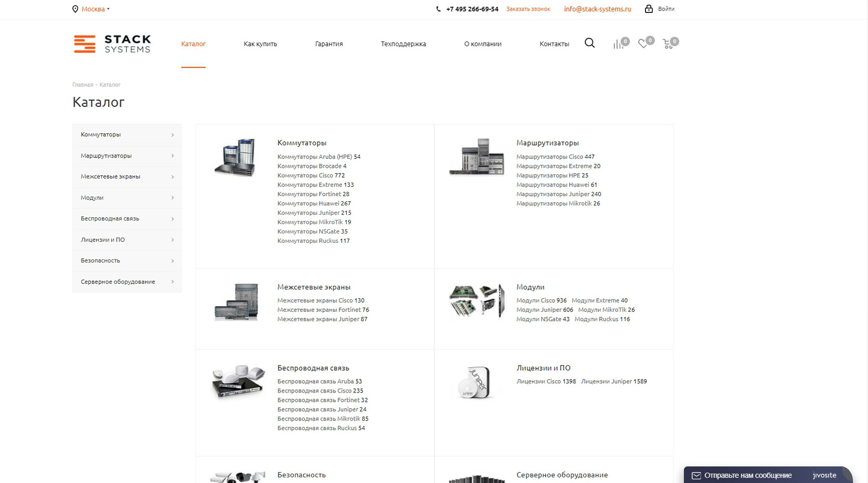The image size is (868, 483).
Task: Open the Серверное оборудование category heading
Action: tap(562, 475)
